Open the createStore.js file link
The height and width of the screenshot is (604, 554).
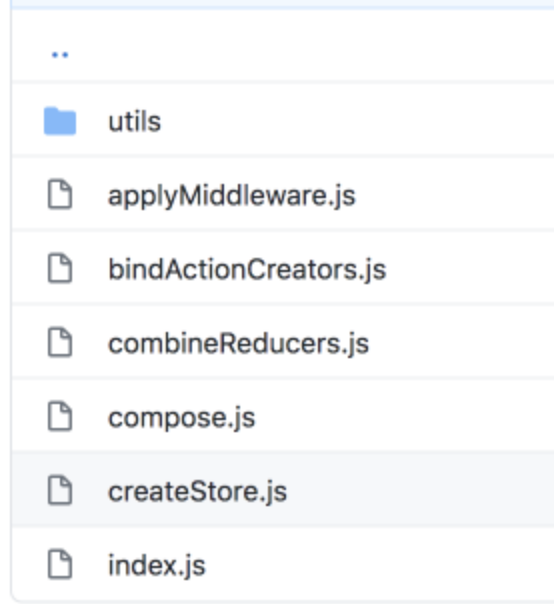click(x=197, y=492)
